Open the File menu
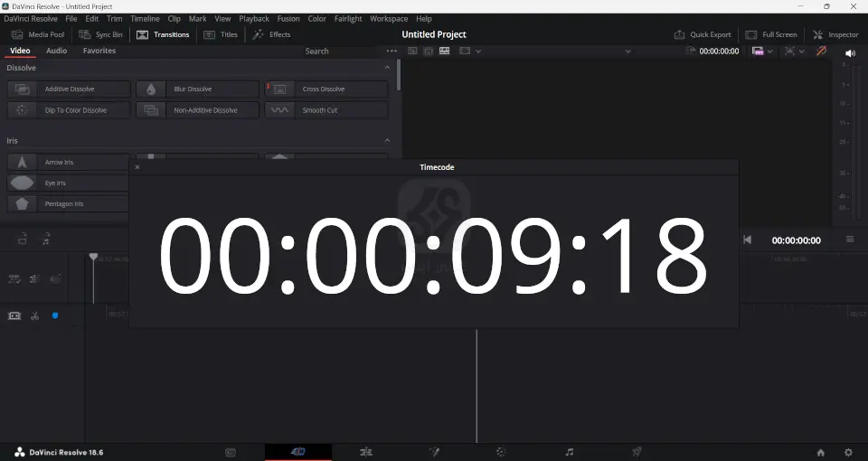 [x=71, y=19]
